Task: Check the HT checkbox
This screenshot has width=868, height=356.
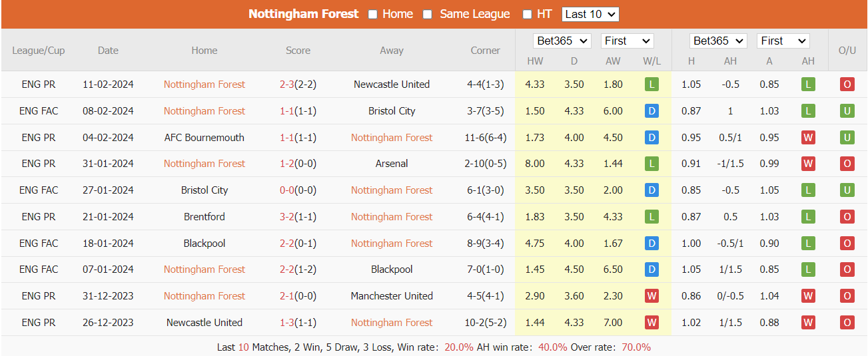Action: click(x=527, y=14)
